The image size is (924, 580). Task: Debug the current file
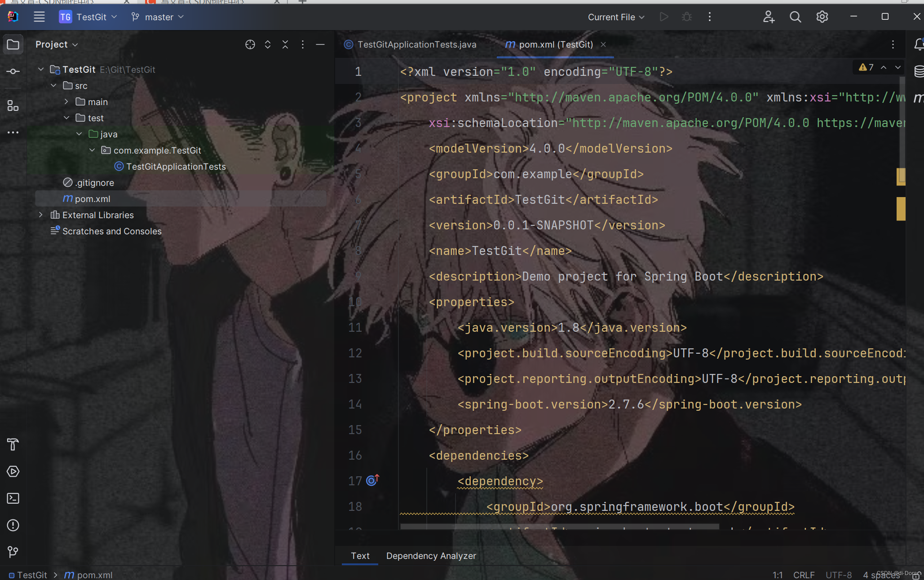pyautogui.click(x=687, y=17)
